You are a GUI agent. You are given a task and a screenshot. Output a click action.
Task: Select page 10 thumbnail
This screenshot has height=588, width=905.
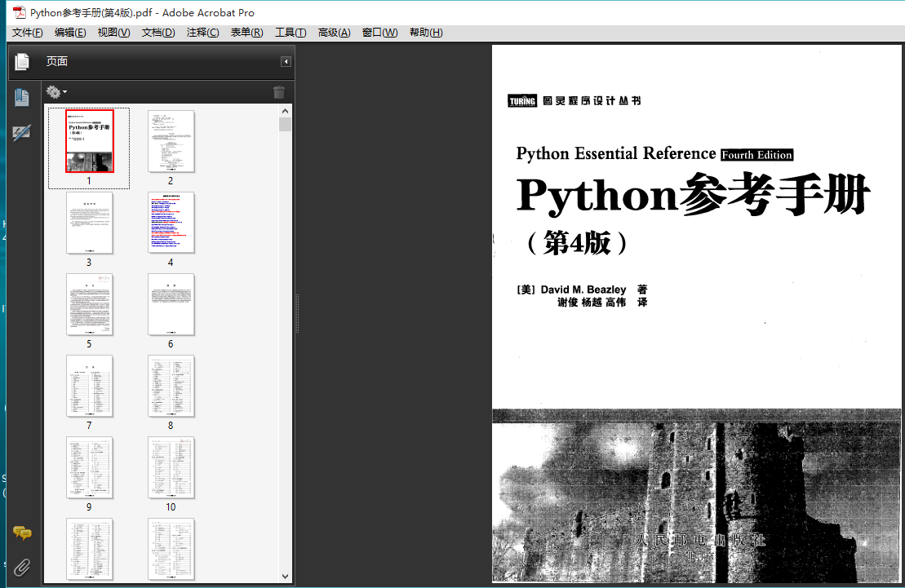pos(171,467)
